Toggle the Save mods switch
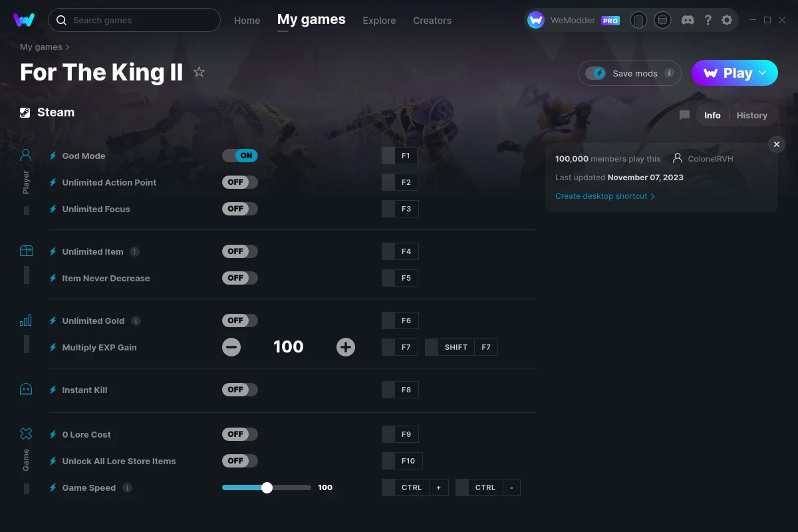Viewport: 798px width, 532px height. click(596, 73)
